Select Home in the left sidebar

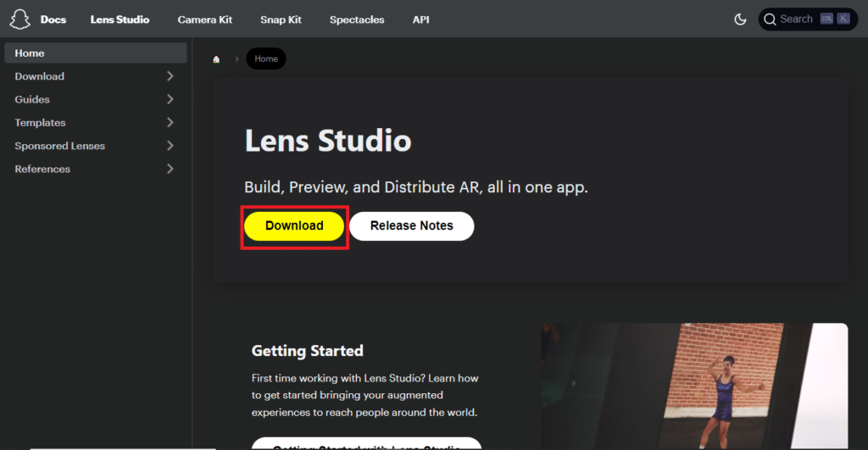point(30,53)
